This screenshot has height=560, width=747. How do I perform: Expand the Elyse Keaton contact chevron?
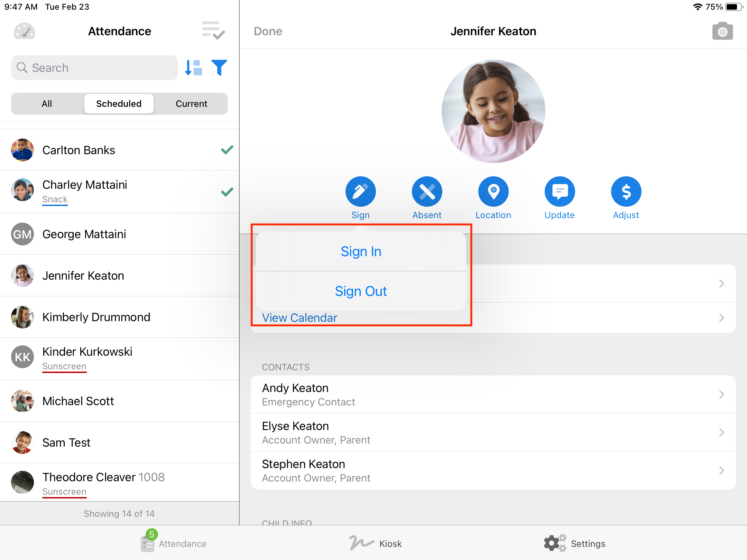pyautogui.click(x=721, y=432)
